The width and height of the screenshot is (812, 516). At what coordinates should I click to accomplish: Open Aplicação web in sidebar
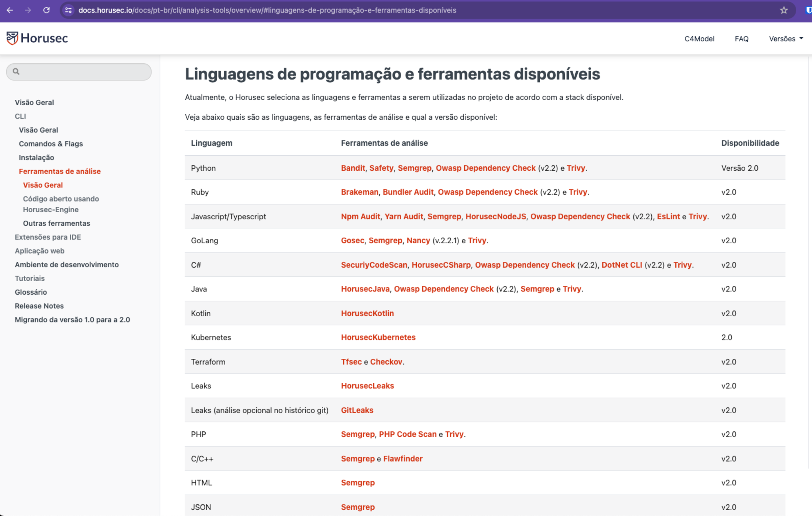pos(39,251)
